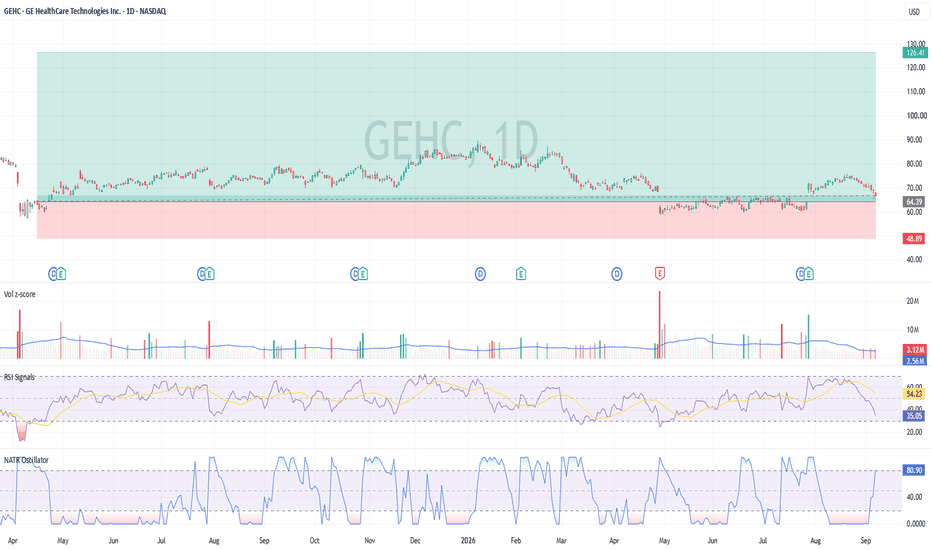Select the RSI Signals indicator label
This screenshot has height=550, width=932.
click(20, 378)
